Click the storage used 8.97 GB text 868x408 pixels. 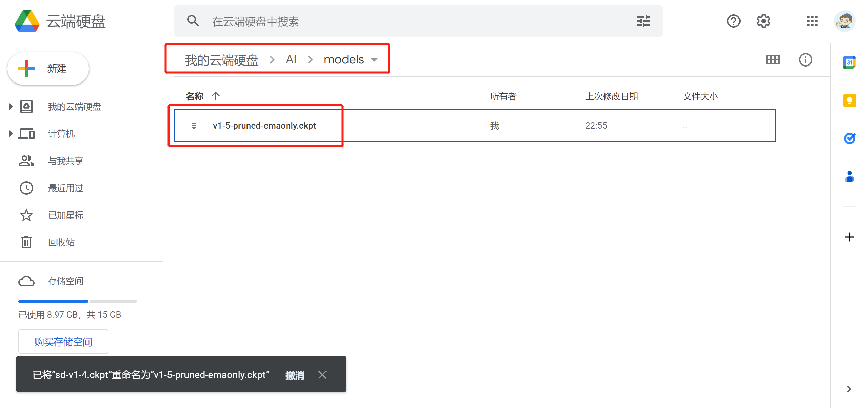(x=70, y=315)
